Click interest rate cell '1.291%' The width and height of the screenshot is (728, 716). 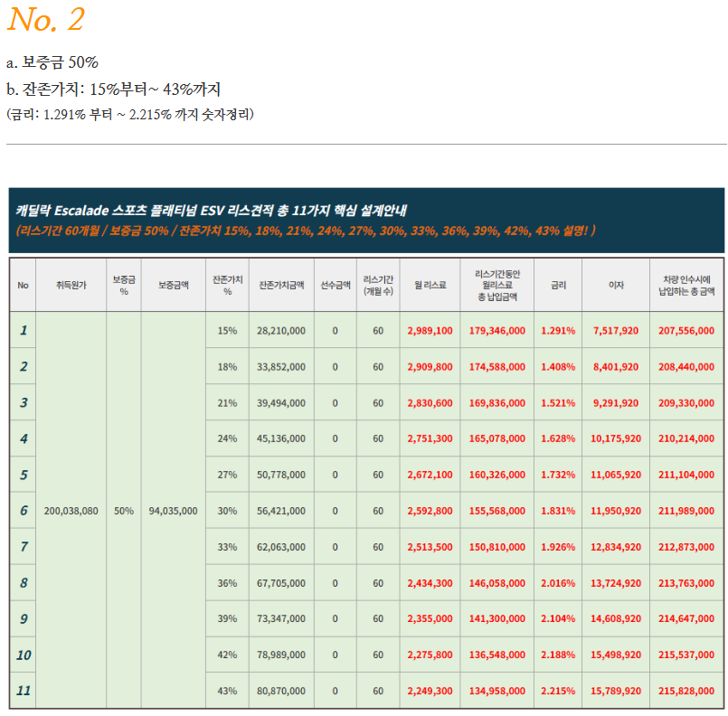click(558, 331)
